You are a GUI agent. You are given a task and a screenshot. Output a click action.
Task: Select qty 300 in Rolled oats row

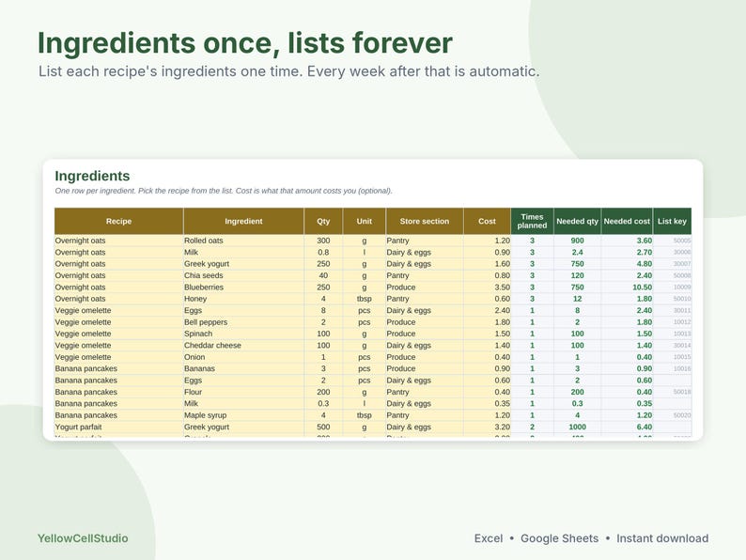pos(323,241)
